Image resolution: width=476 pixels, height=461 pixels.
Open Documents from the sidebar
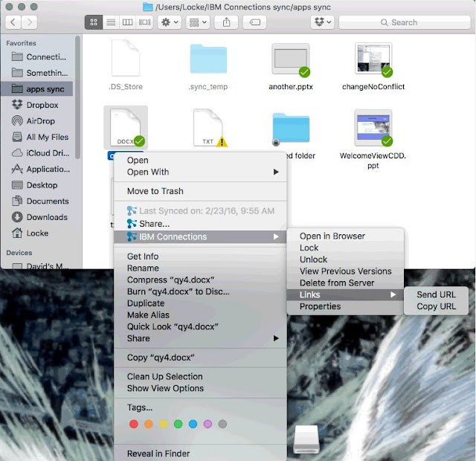point(38,202)
